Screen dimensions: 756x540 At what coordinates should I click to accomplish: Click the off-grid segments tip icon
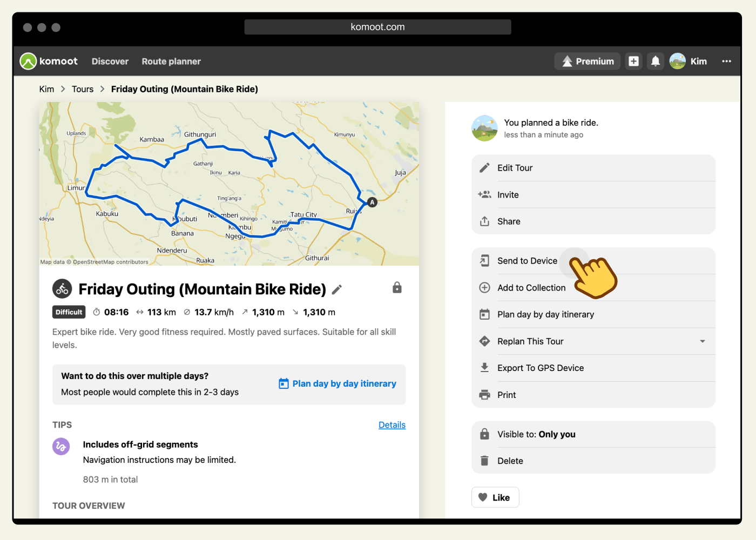[x=61, y=447]
